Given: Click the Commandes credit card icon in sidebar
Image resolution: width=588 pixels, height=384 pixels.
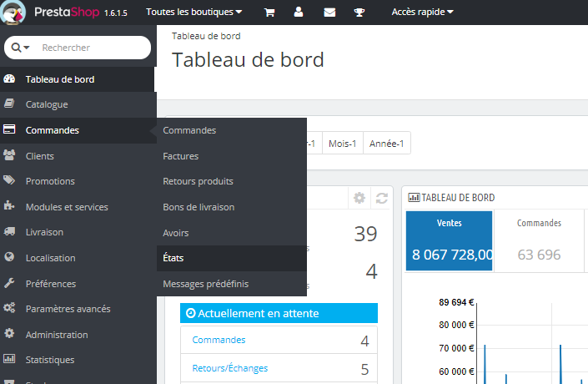Looking at the screenshot, I should (9, 129).
